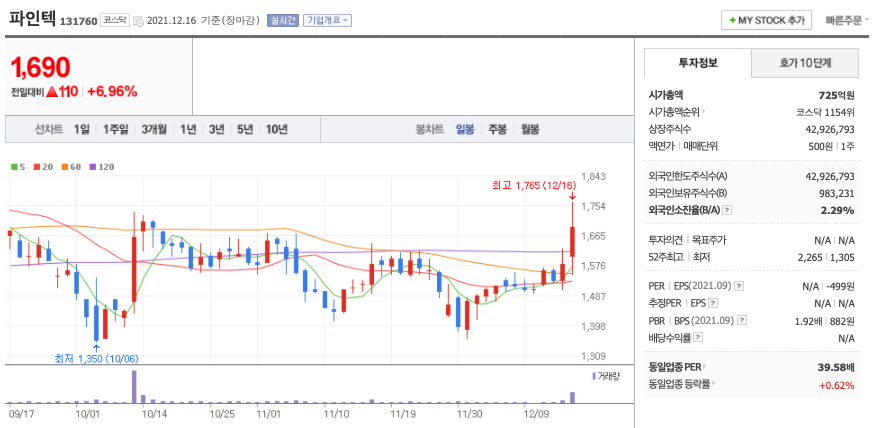This screenshot has width=874, height=428.
Task: Open help icon next to PER EPS(2021.09)
Action: point(739,286)
